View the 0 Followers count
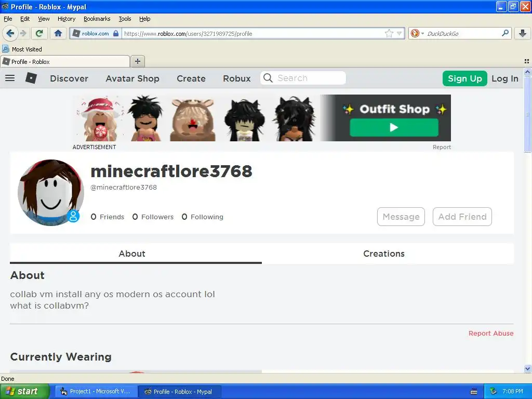The image size is (532, 399). pyautogui.click(x=153, y=217)
